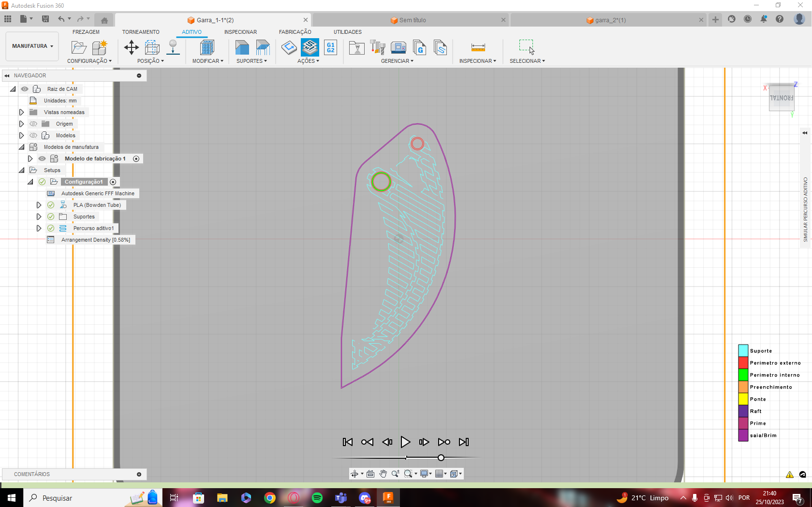Show the hidden Origem item

33,124
